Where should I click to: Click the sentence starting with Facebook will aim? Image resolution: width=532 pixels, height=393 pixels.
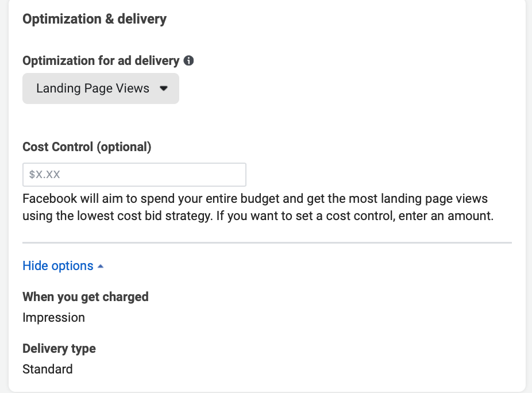(255, 199)
